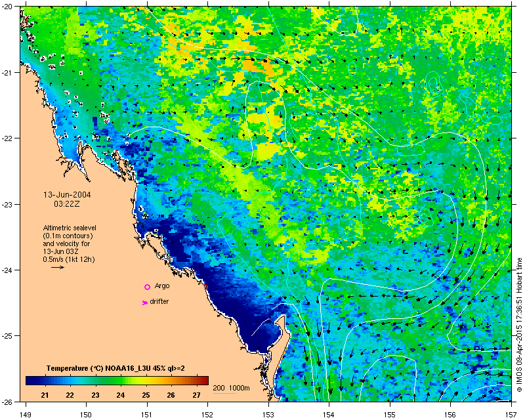Image resolution: width=525 pixels, height=420 pixels.
Task: Click the latitude axis label -25
Action: (x=7, y=336)
